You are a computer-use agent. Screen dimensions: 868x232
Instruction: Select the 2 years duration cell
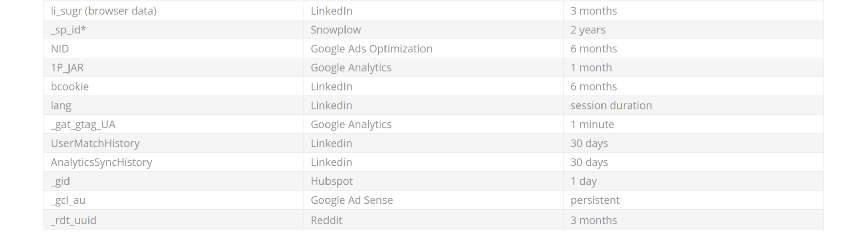[588, 30]
